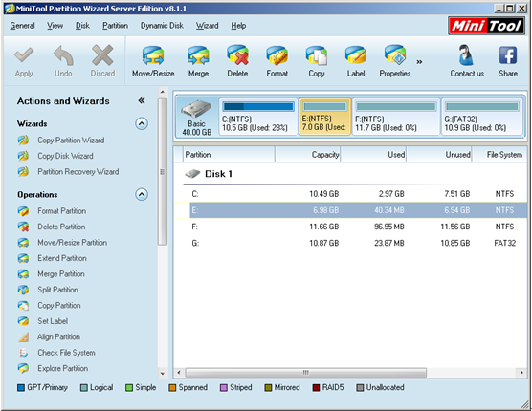Click the Disk 1 header row
Image resolution: width=532 pixels, height=411 pixels.
(x=350, y=174)
